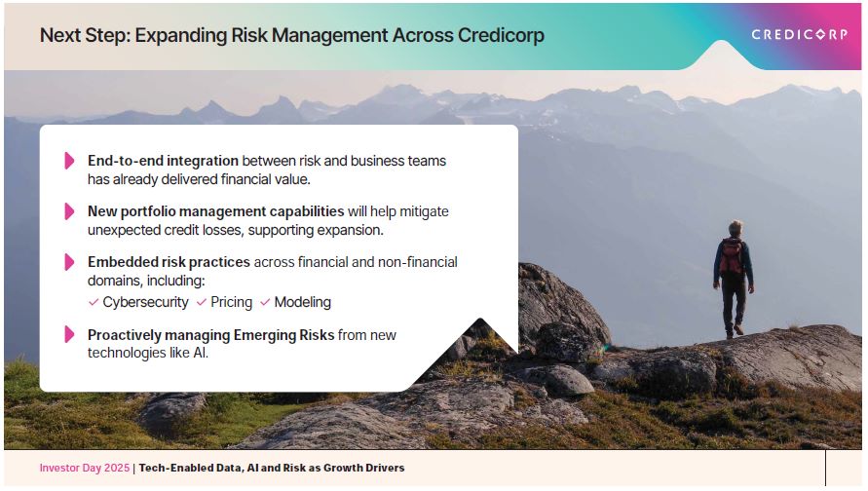Click the check icon before Modeling
This screenshot has width=868, height=491.
click(x=265, y=303)
